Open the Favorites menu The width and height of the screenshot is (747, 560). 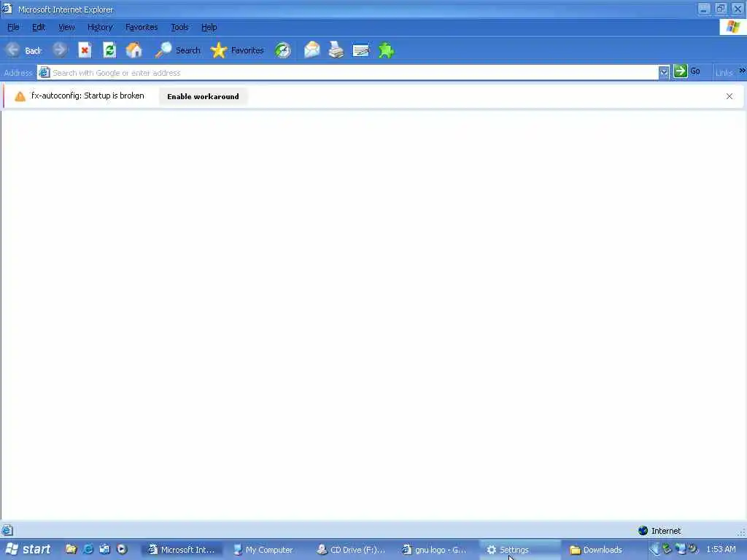tap(142, 27)
